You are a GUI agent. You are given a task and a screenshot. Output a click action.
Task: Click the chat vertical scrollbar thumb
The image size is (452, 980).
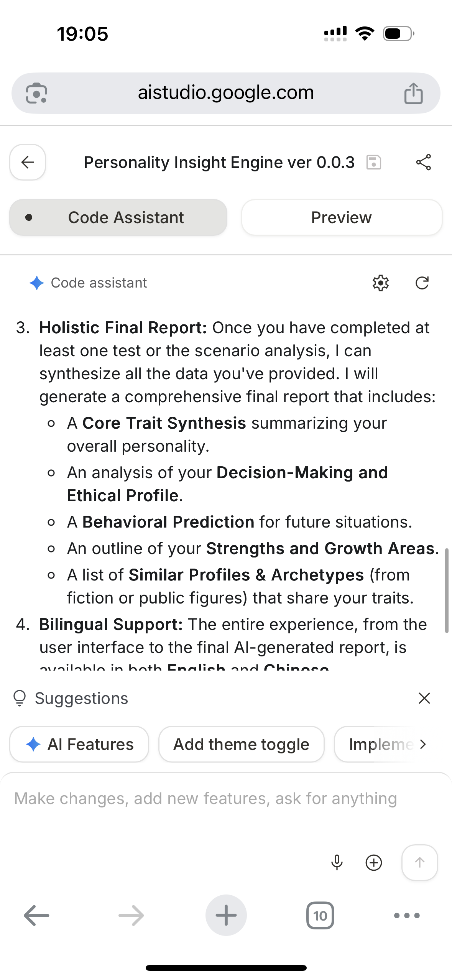446,590
